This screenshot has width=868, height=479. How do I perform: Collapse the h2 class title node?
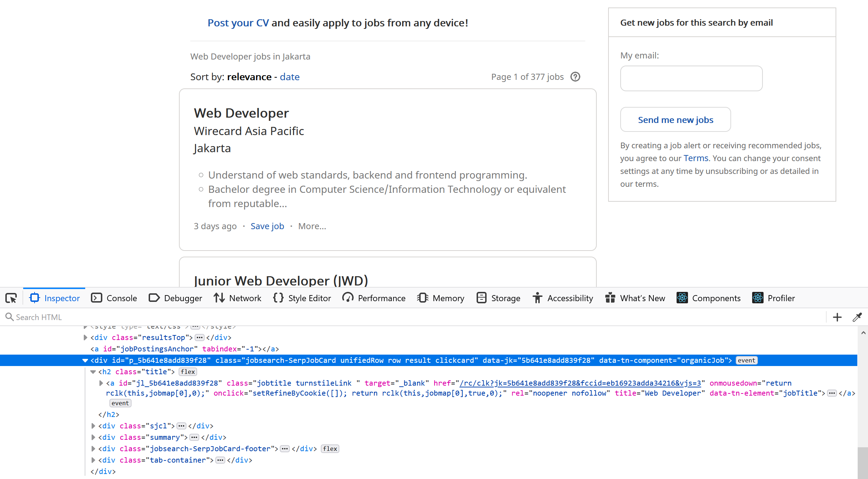[x=93, y=372]
